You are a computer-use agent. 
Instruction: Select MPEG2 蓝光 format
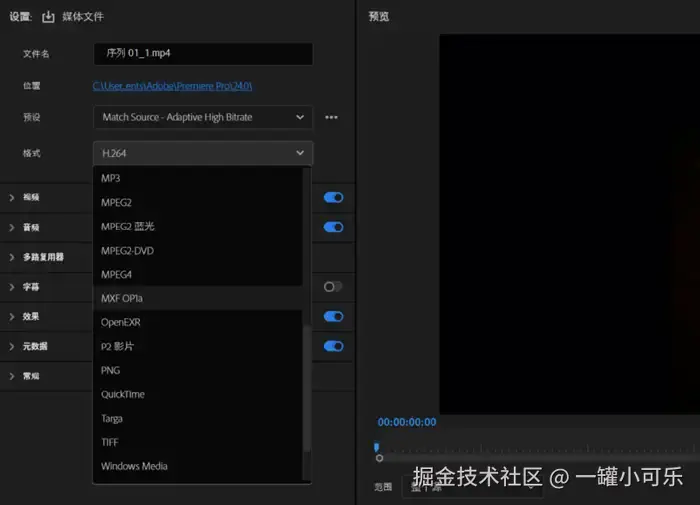[198, 226]
